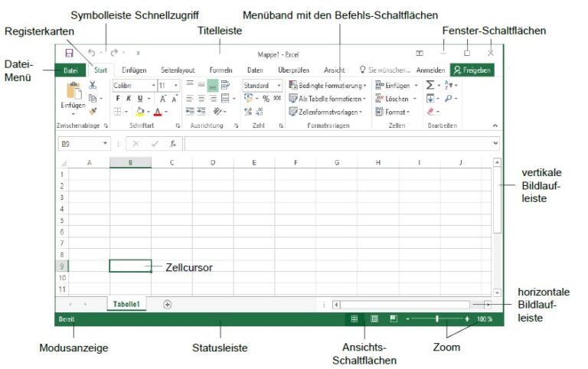The height and width of the screenshot is (369, 588).
Task: Apply thousands separator 000 format
Action: point(277,98)
